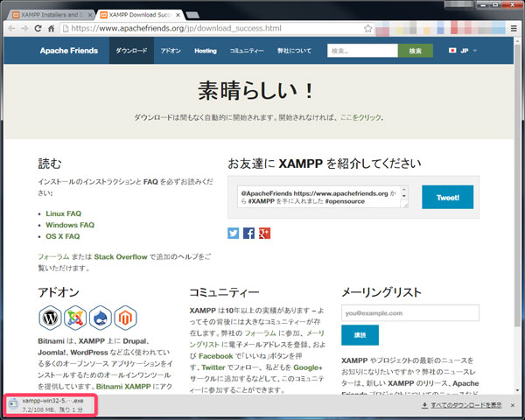The width and height of the screenshot is (525, 420).
Task: Open the Windows FAQ link
Action: coord(70,225)
